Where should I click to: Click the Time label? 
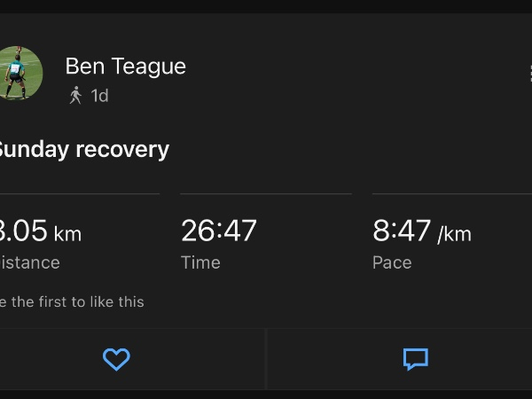tap(200, 262)
